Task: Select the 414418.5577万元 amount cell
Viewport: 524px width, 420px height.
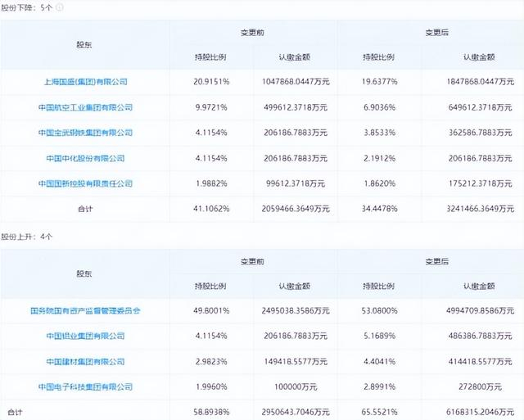Action: tap(481, 362)
